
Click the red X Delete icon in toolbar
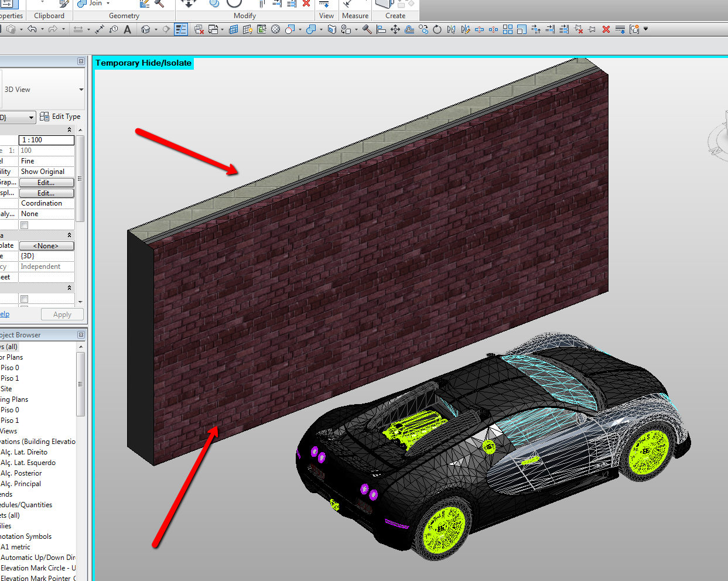coord(606,29)
